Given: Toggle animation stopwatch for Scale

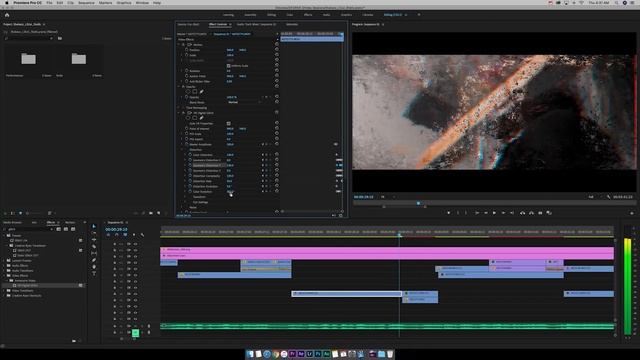Looking at the screenshot, I should point(187,55).
